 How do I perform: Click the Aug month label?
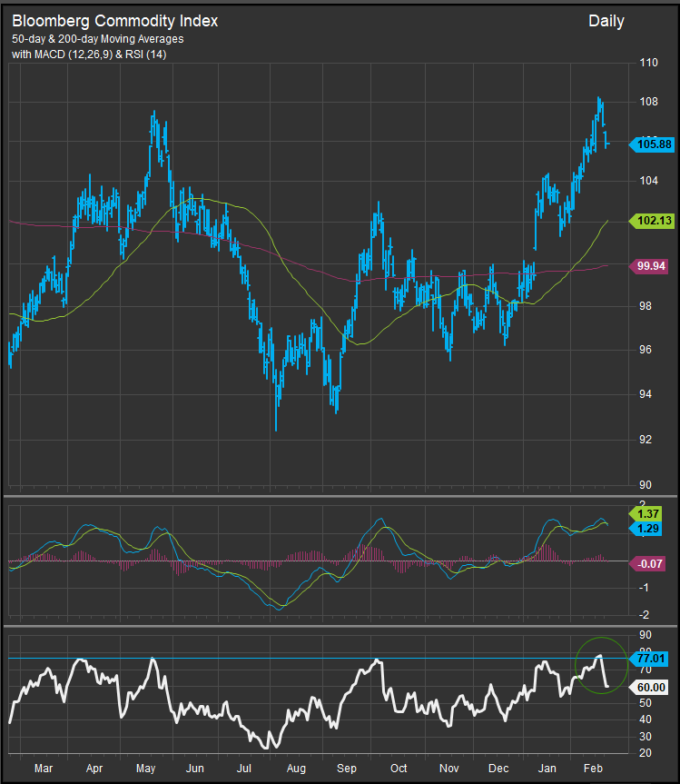point(296,769)
